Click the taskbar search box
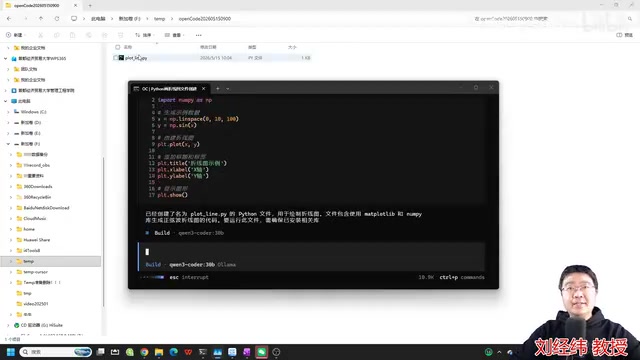 [x=56, y=352]
